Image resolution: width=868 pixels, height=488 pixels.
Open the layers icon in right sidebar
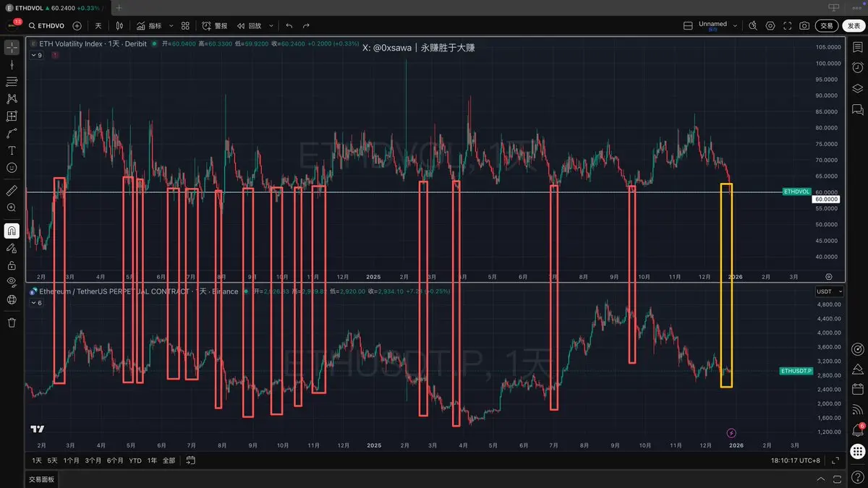[x=857, y=89]
